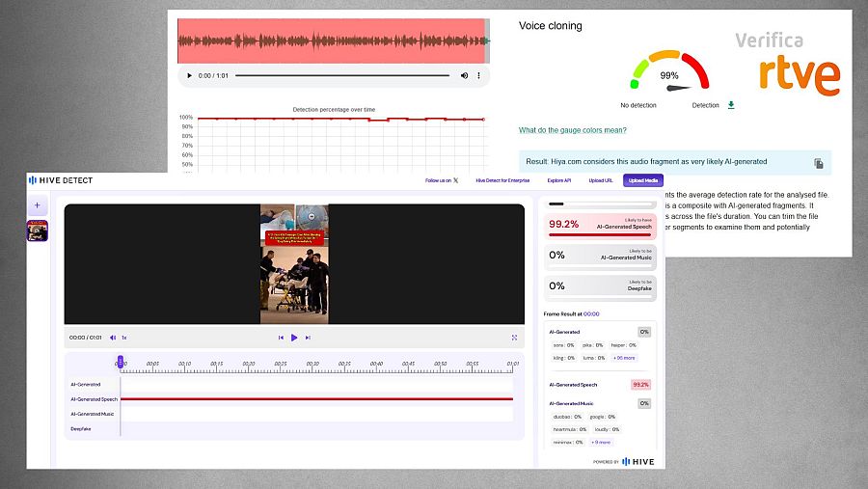Skip to previous frame in Hive player
This screenshot has width=868, height=489.
point(281,338)
